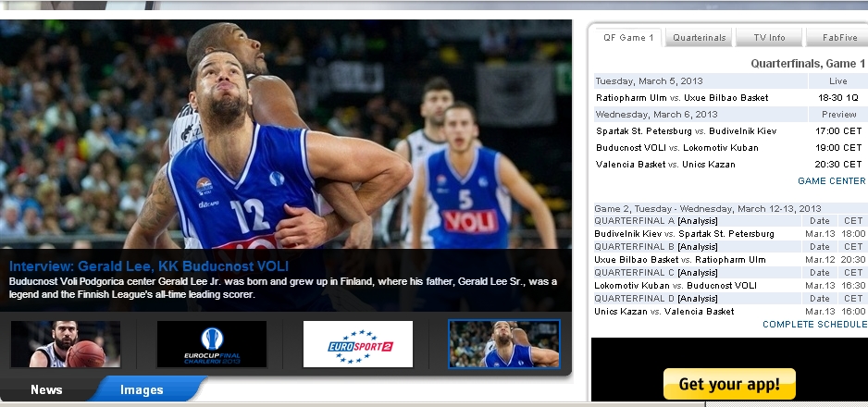Click the Get your app! button
The image size is (868, 407).
pyautogui.click(x=729, y=384)
